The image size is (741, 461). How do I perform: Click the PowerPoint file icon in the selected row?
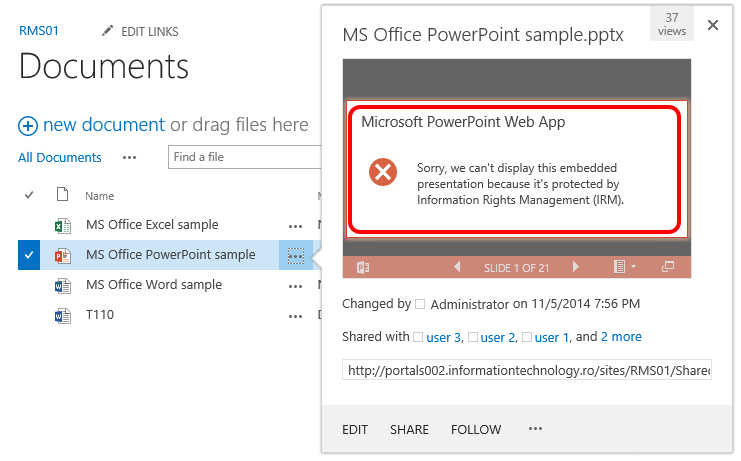(x=63, y=256)
